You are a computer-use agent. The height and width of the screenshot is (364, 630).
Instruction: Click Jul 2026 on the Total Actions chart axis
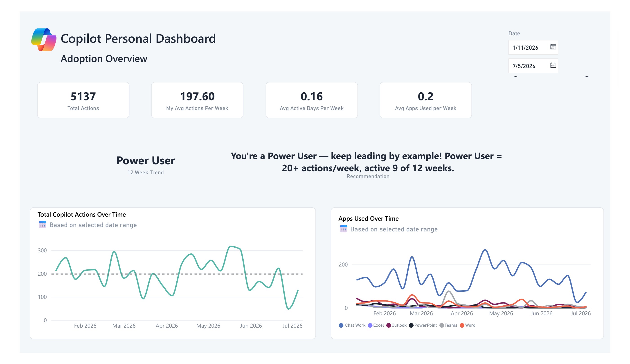pos(292,326)
